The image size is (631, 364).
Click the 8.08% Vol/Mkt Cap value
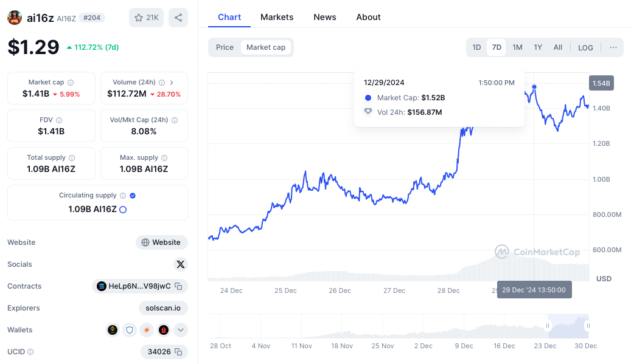coord(144,131)
